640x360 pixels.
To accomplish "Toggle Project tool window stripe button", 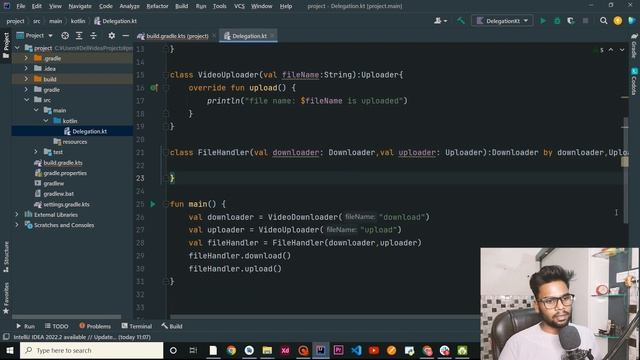I will [x=6, y=45].
